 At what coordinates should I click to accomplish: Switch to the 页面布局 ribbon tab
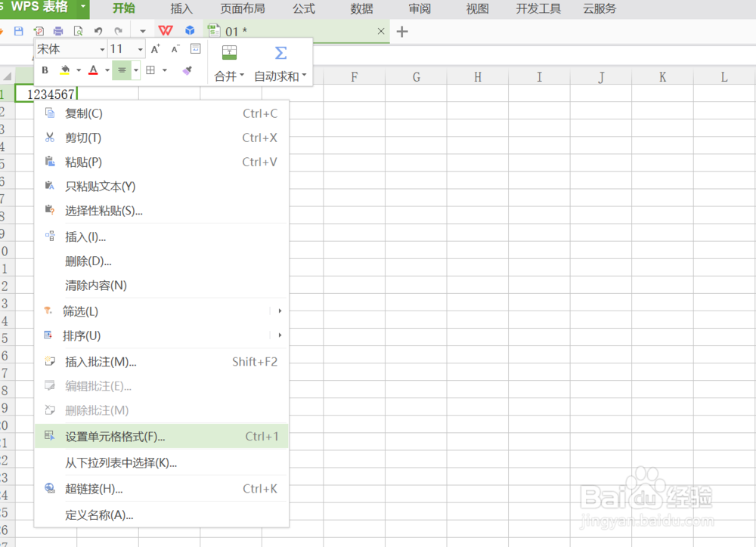243,8
